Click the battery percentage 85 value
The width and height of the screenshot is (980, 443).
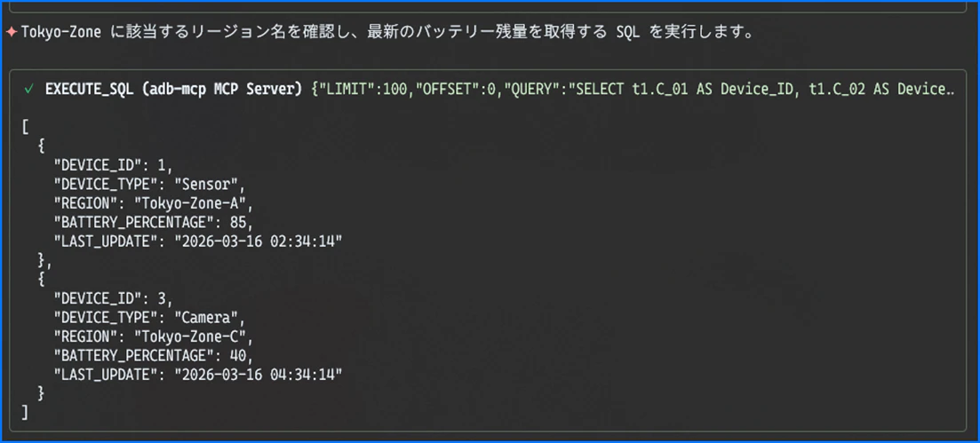[243, 222]
